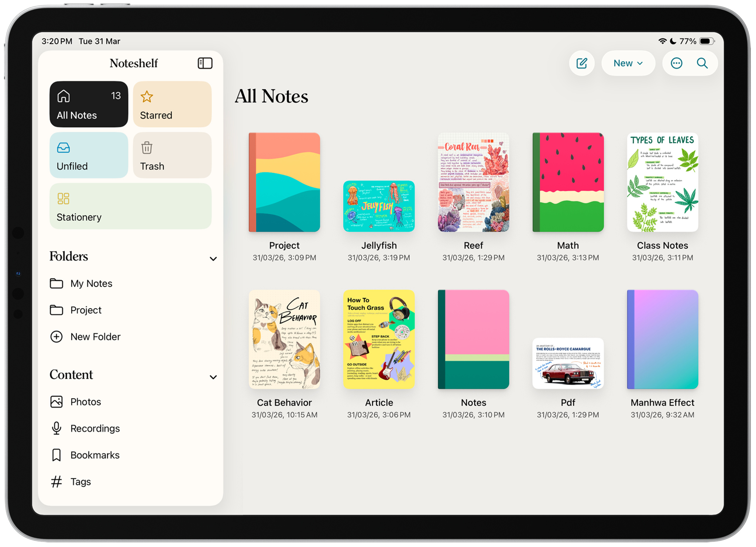756x547 pixels.
Task: Collapse the Folders section chevron
Action: pyautogui.click(x=213, y=259)
